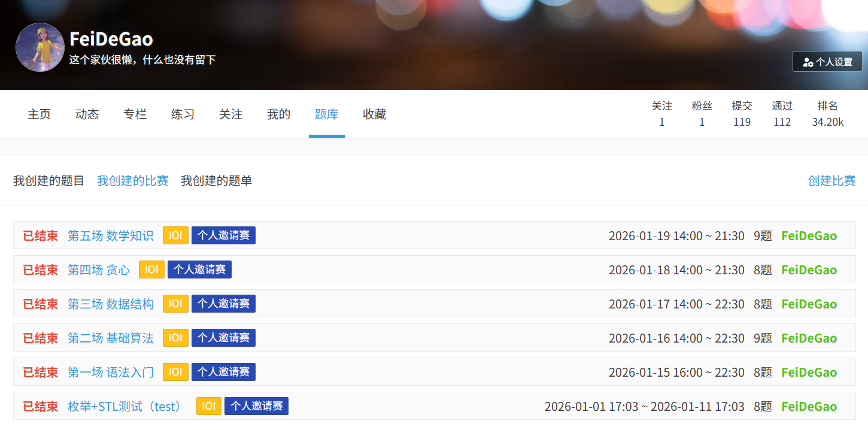Open the 个人设置 personal settings button
The width and height of the screenshot is (868, 430).
827,62
